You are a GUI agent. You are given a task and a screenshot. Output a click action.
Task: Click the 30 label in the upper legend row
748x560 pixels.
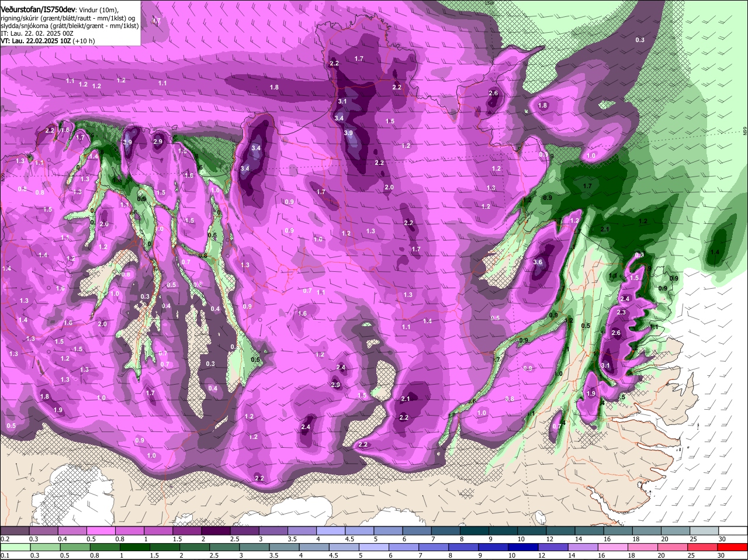pos(722,538)
